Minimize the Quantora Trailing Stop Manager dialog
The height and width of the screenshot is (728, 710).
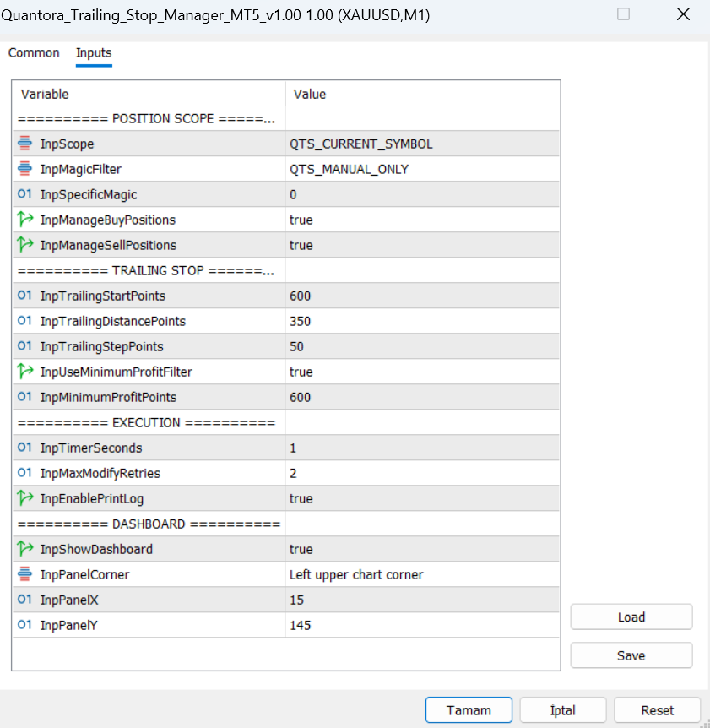565,14
